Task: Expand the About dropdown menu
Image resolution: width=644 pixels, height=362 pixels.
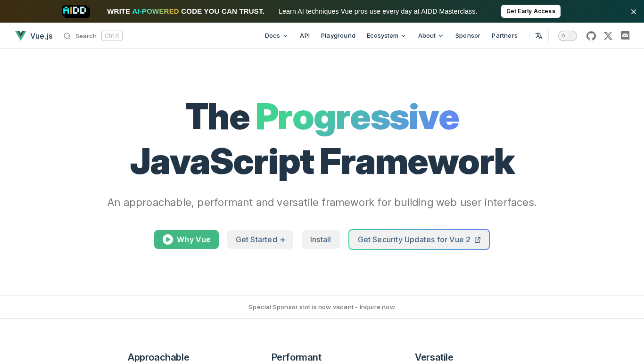Action: click(x=431, y=36)
